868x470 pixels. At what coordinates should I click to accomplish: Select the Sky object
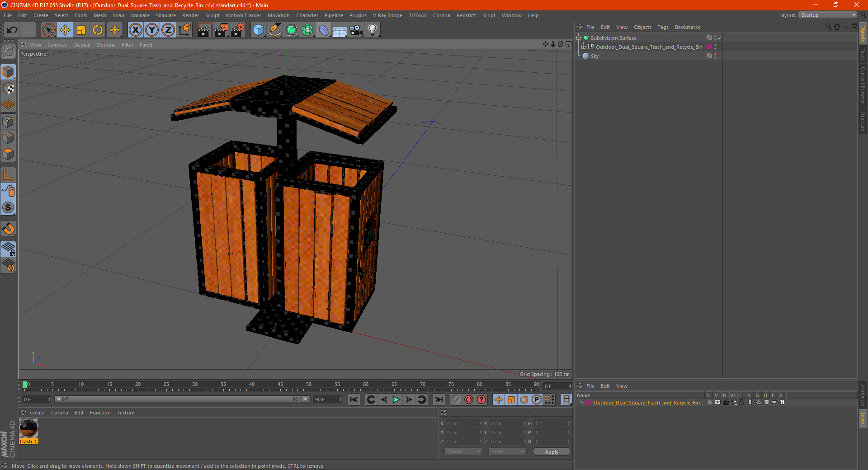click(594, 56)
